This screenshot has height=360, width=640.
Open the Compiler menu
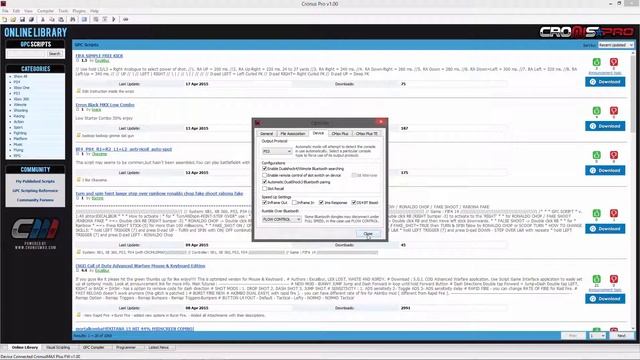click(45, 11)
